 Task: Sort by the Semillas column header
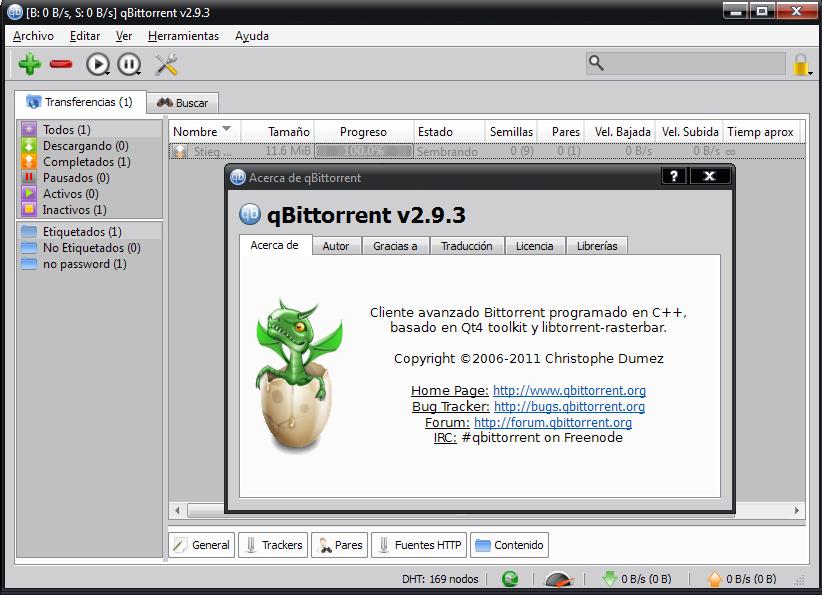511,132
